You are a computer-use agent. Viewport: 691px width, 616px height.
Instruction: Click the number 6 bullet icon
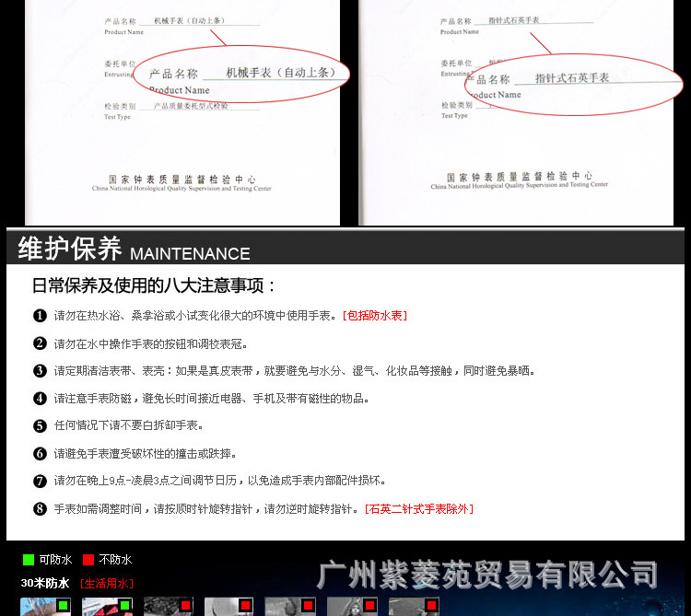tap(40, 454)
